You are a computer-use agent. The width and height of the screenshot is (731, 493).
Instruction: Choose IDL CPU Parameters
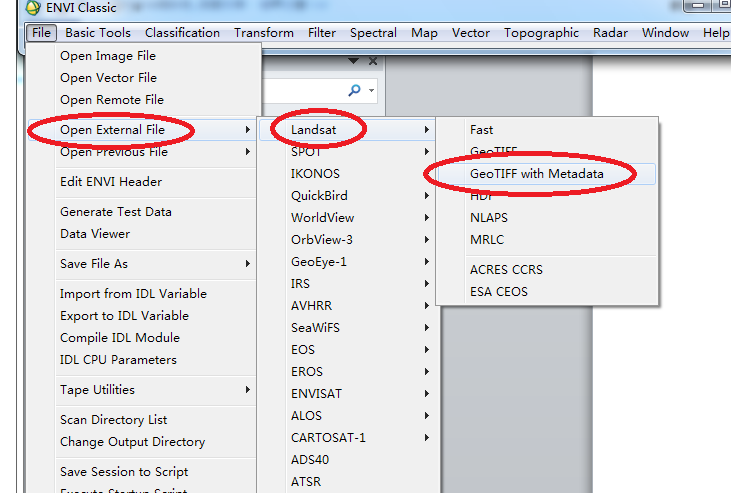143,360
